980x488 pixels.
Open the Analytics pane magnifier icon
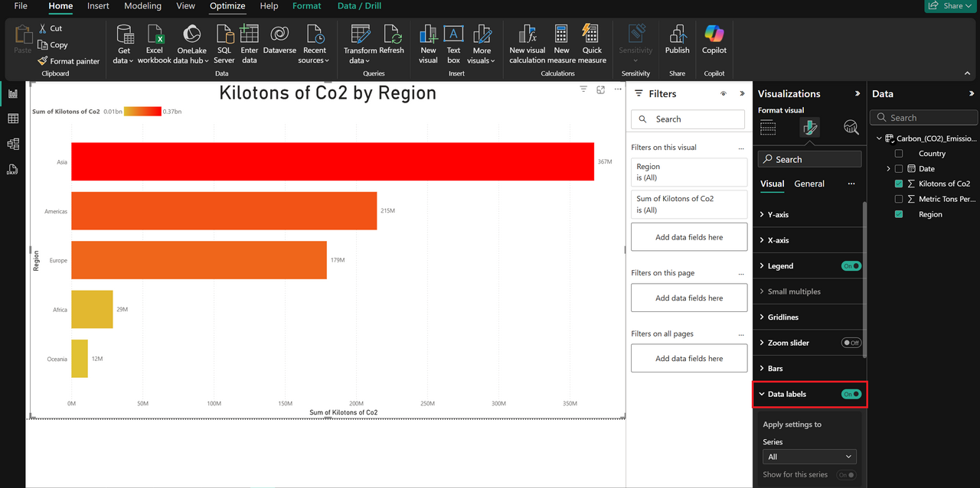tap(851, 127)
